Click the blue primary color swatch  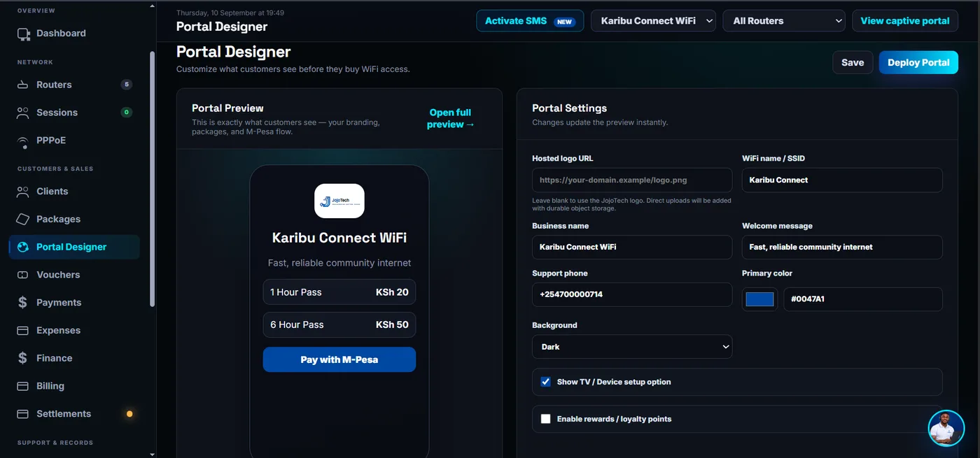point(759,299)
